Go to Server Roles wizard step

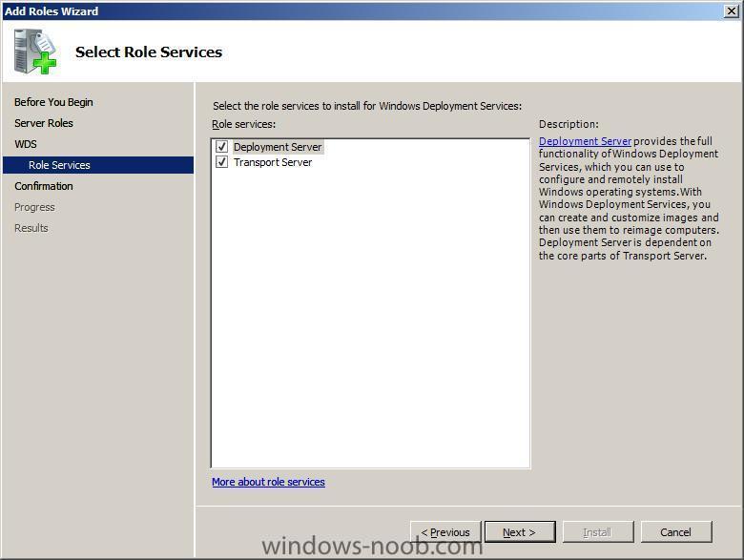(x=44, y=123)
